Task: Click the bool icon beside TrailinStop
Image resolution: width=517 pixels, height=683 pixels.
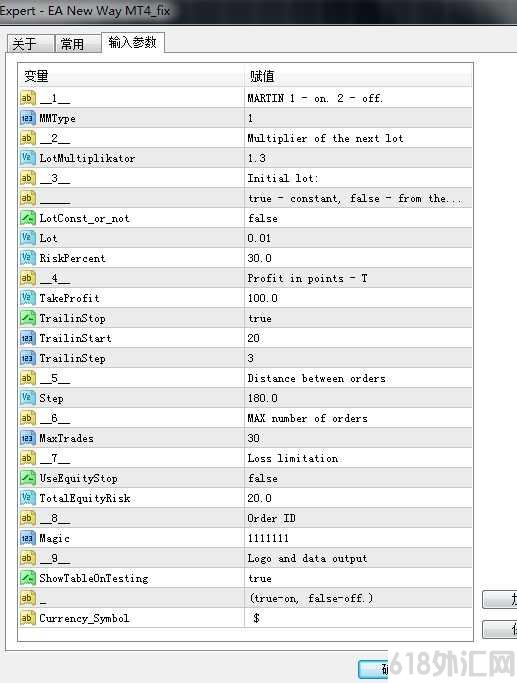Action: tap(27, 318)
